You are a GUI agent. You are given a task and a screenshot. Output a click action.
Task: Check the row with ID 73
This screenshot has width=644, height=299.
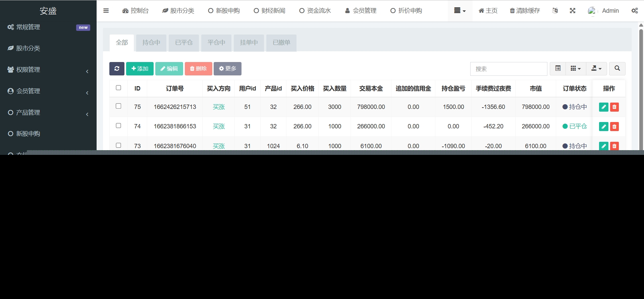pos(118,145)
